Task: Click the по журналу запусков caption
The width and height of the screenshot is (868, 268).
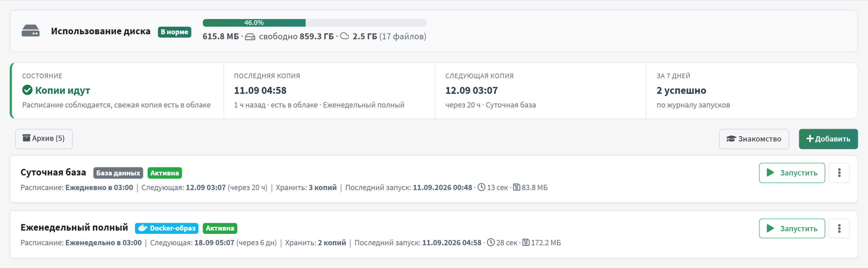Action: pyautogui.click(x=693, y=105)
